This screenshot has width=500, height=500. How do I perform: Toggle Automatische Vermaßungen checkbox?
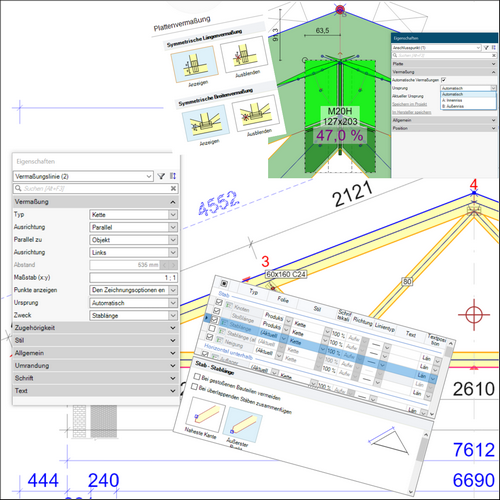443,80
